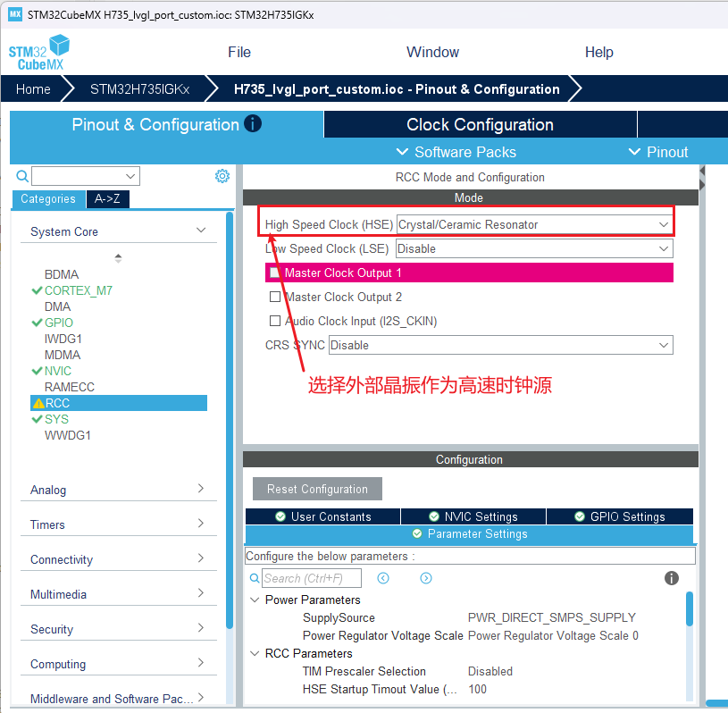Click the parameter Search (Ctrl+F) field
728x713 pixels.
[x=312, y=578]
